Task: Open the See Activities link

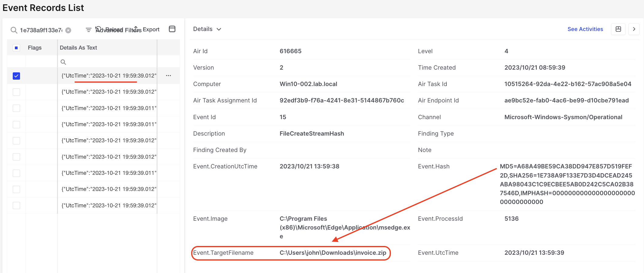Action: [x=585, y=29]
